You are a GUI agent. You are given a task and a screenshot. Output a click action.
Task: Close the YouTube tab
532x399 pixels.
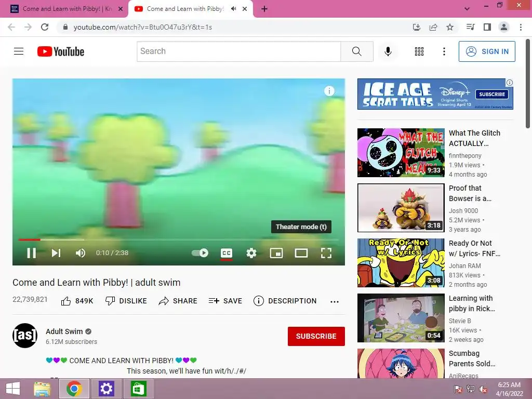point(245,9)
